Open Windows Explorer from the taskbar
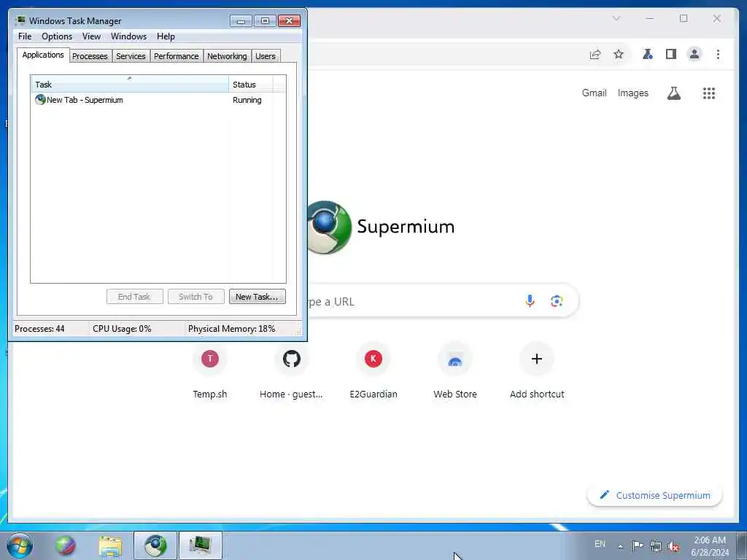Screen dimensions: 747x560 point(111,545)
